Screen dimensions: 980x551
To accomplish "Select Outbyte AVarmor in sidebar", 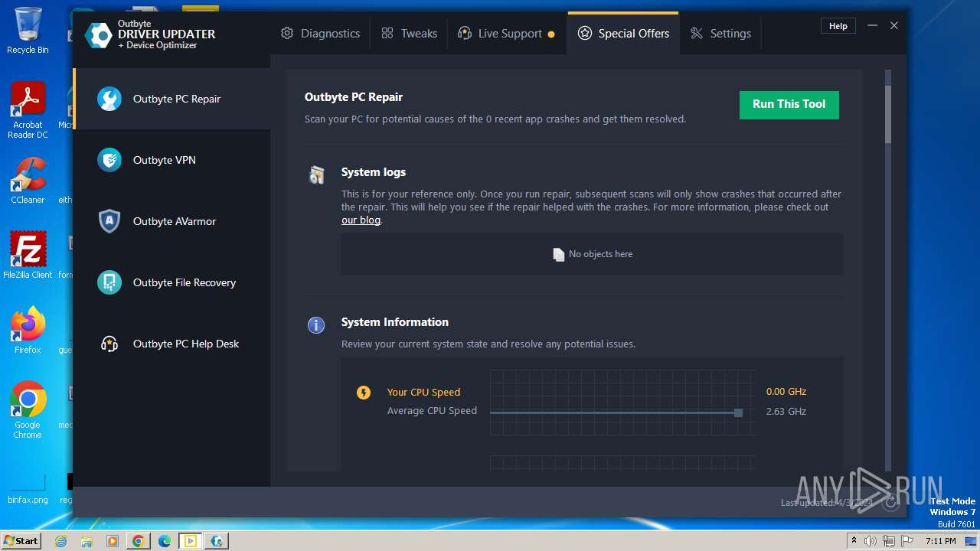I will click(x=172, y=221).
